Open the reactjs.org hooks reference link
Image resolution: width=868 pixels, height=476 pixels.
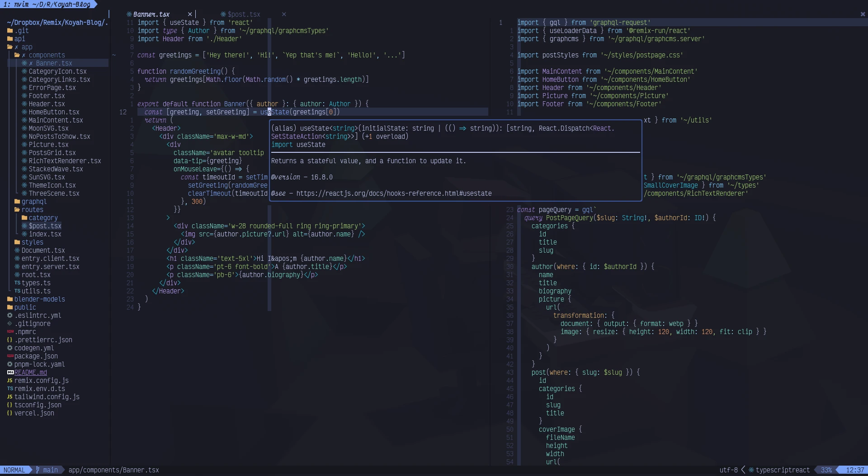(394, 193)
